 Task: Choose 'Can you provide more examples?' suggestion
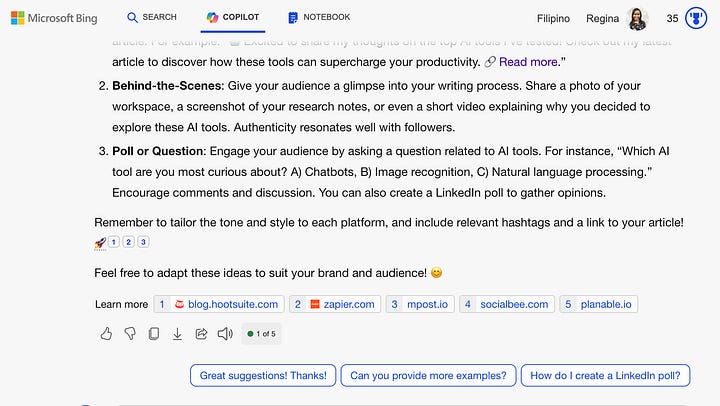click(x=428, y=375)
